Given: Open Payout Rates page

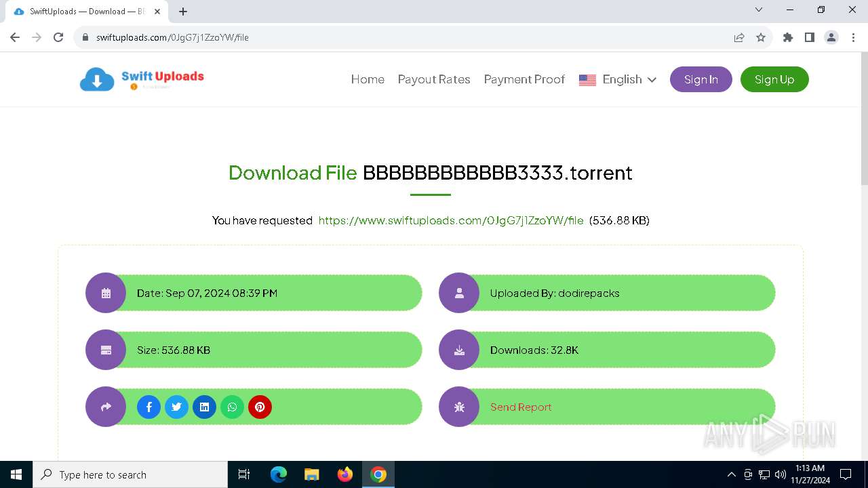Looking at the screenshot, I should [x=434, y=79].
